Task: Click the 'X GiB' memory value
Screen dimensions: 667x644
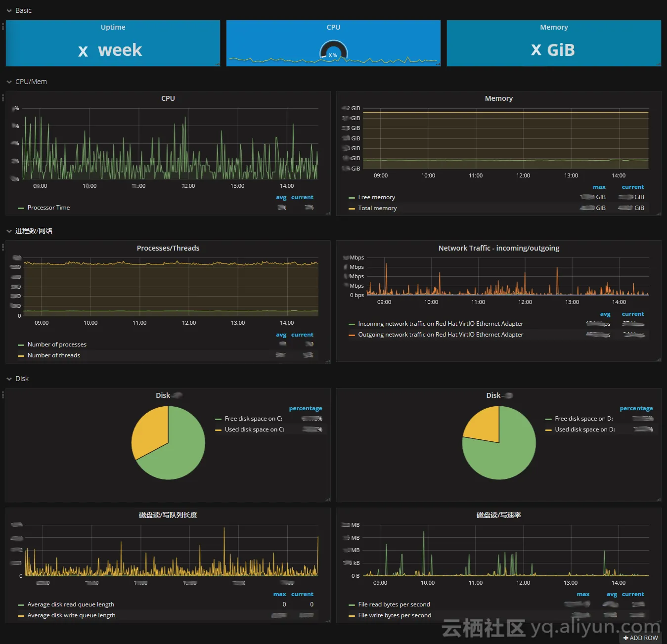Action: 553,50
